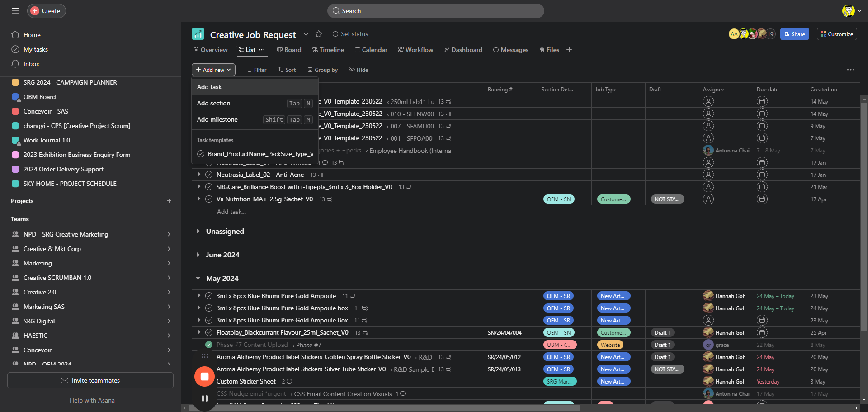Screen dimensions: 868x412
Task: Expand the June 2024 section
Action: click(x=198, y=255)
